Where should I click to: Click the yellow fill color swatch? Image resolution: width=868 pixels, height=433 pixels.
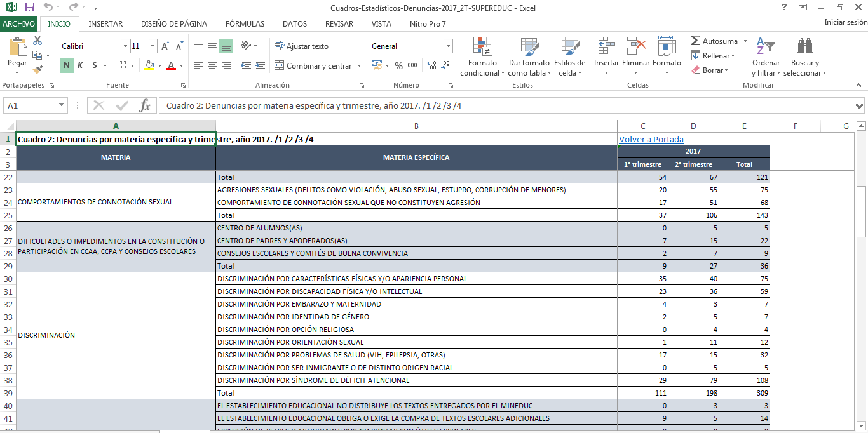pos(149,65)
